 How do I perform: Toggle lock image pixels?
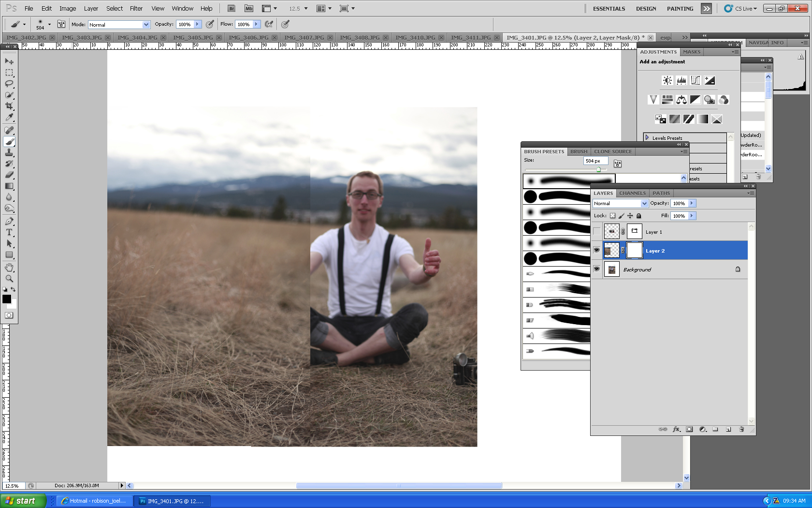[621, 216]
